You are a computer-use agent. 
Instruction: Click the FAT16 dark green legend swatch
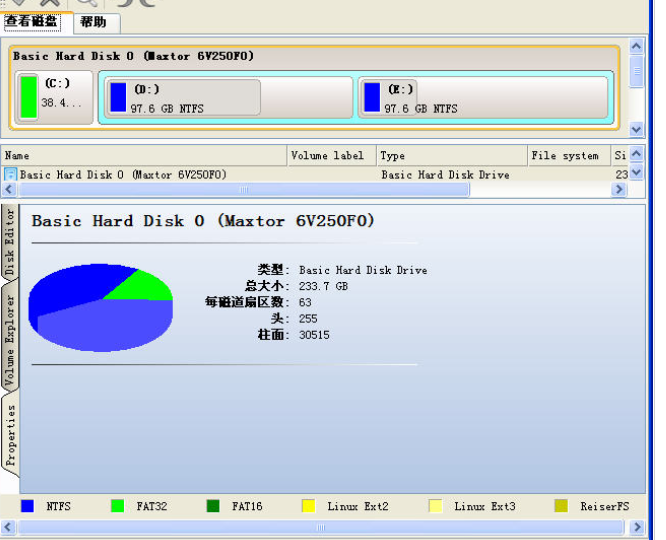(213, 506)
